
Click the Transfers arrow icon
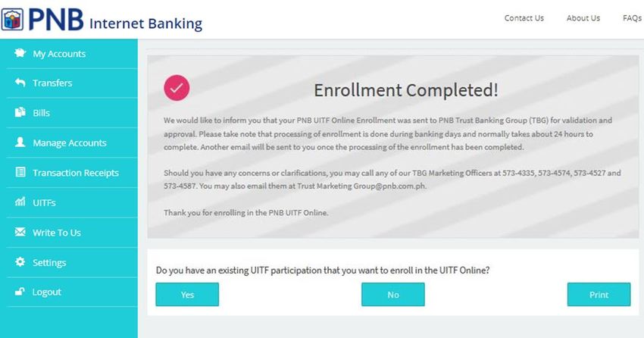click(x=20, y=83)
